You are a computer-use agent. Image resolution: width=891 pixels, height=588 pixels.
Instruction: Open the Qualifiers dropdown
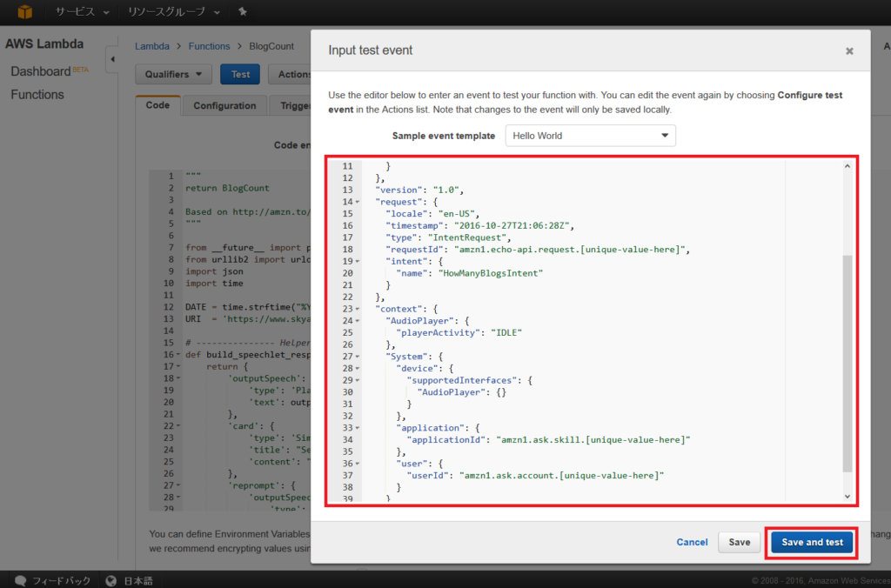pyautogui.click(x=173, y=74)
